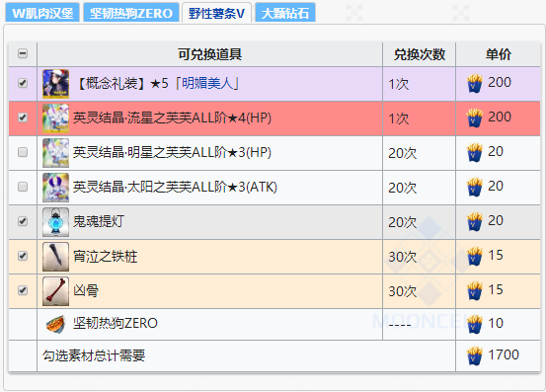Click the fries icon in 太阳之芙芙 row
The height and width of the screenshot is (392, 546).
tap(475, 187)
